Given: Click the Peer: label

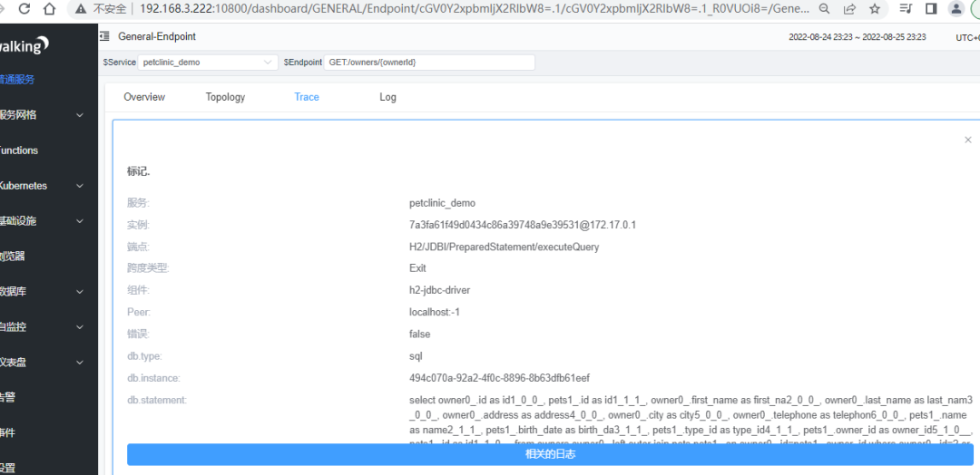Looking at the screenshot, I should pos(138,312).
